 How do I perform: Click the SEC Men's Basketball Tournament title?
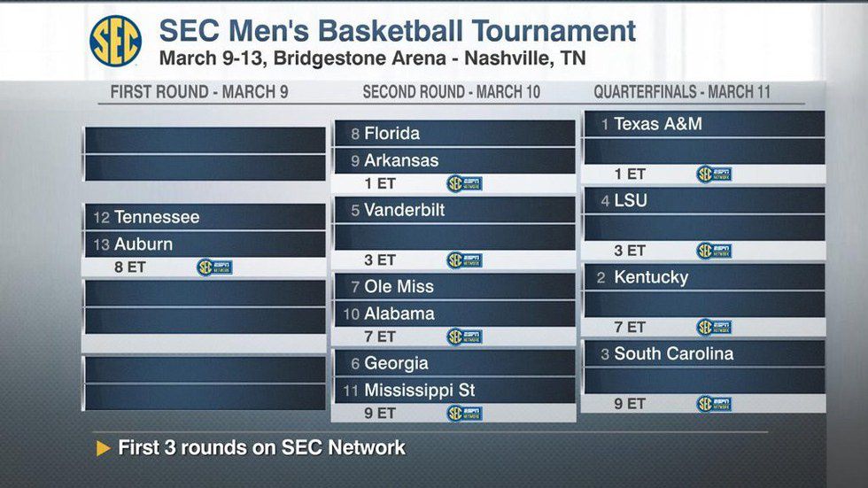(397, 31)
